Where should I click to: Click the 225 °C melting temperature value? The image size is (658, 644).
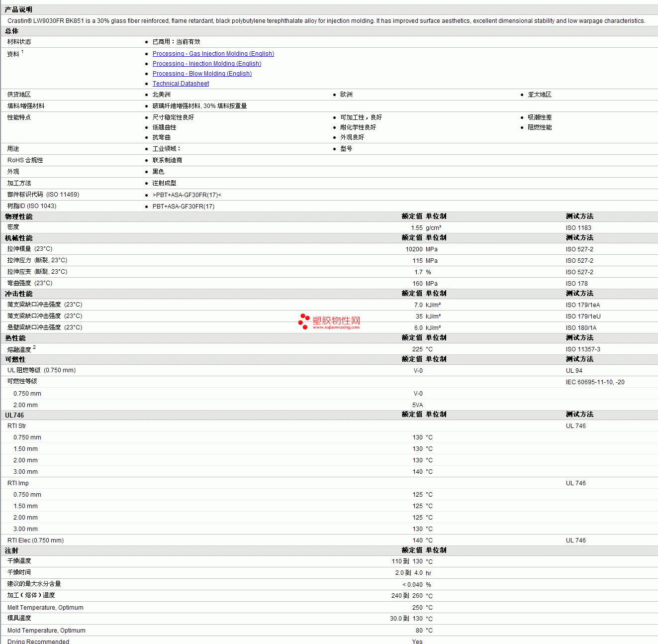tap(423, 349)
